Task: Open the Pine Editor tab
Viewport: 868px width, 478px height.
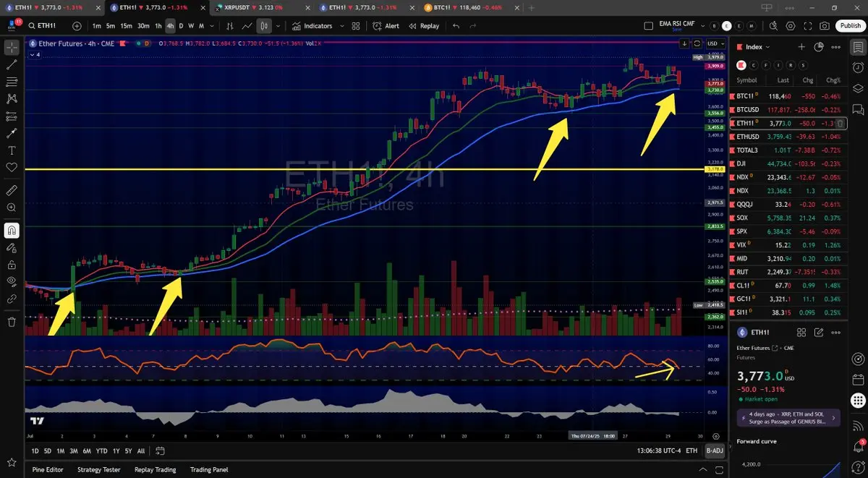Action: tap(48, 469)
